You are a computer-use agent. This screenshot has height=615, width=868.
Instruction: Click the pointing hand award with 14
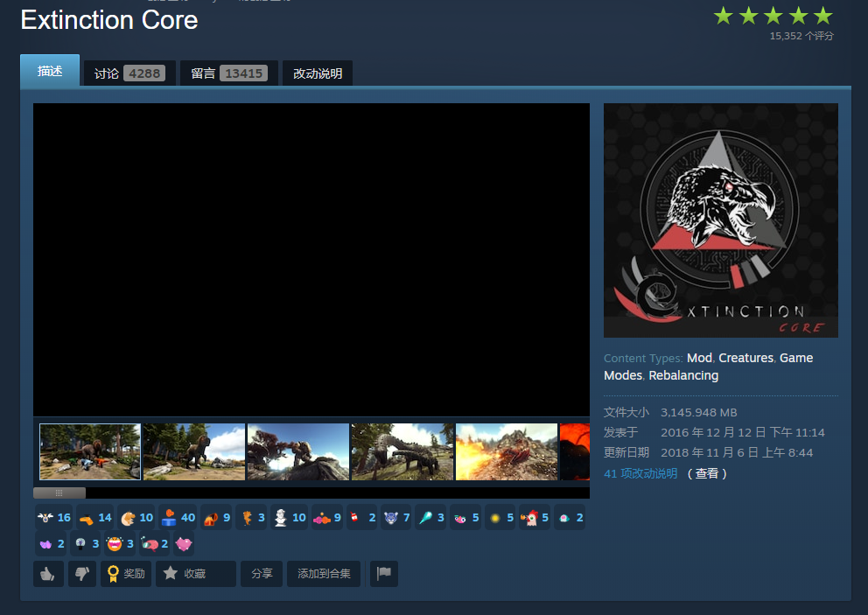tap(95, 517)
